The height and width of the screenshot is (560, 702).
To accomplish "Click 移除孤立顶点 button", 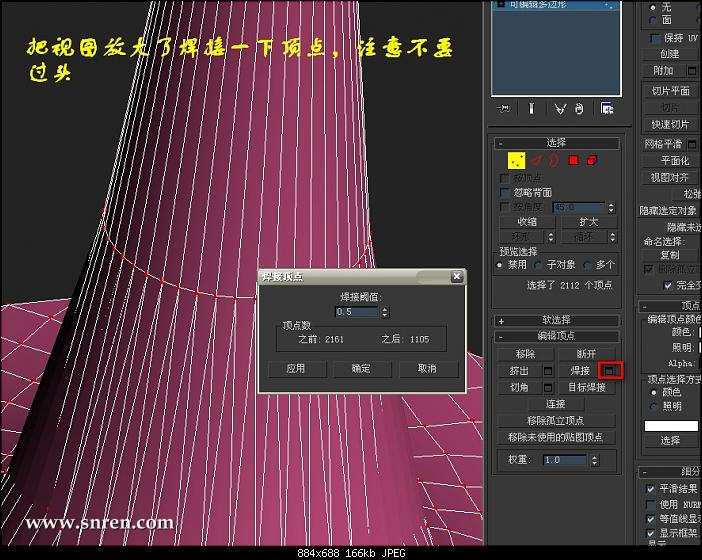I will 556,421.
